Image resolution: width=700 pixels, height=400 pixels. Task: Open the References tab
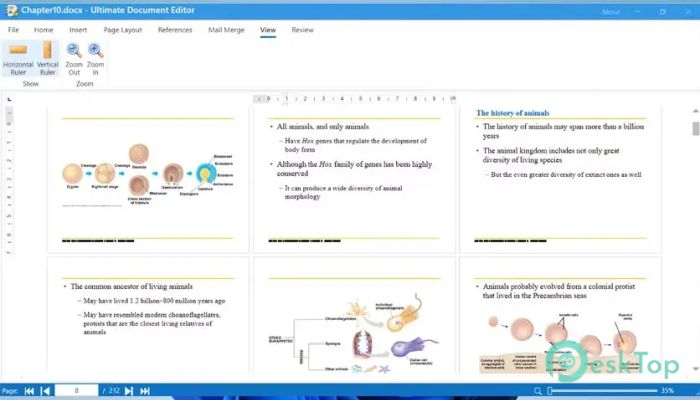click(x=175, y=30)
